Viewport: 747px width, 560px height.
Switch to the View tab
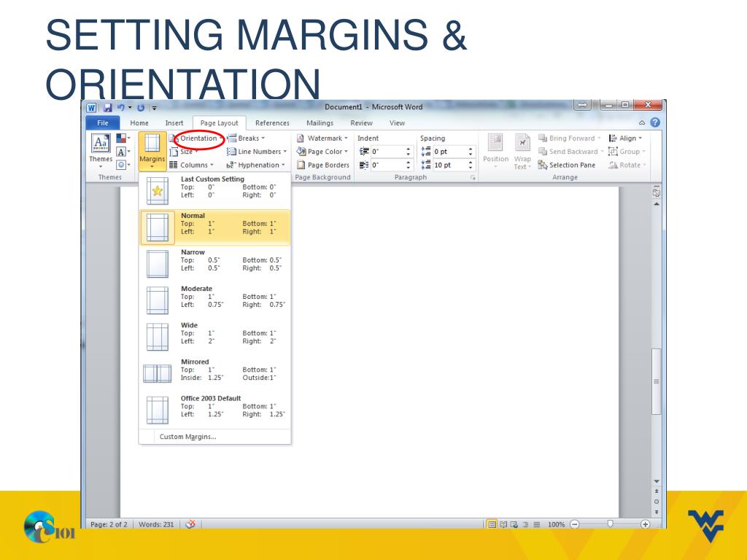[x=398, y=122]
